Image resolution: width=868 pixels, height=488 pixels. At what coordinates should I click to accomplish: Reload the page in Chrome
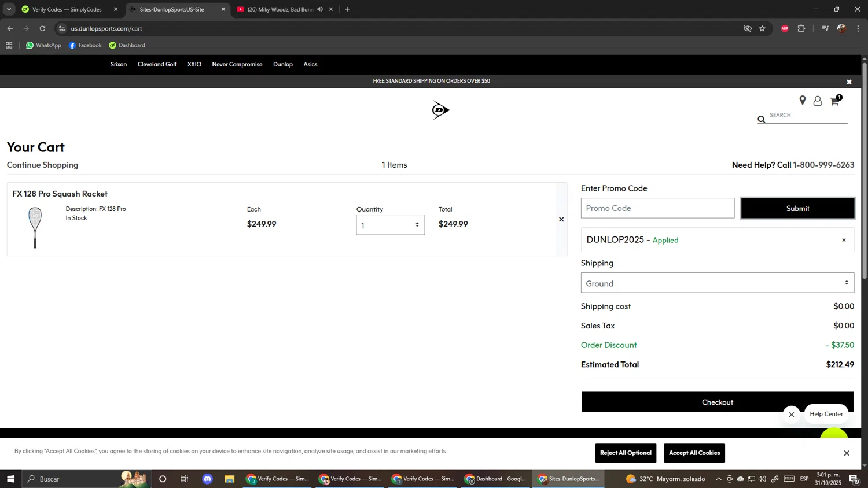pyautogui.click(x=42, y=28)
